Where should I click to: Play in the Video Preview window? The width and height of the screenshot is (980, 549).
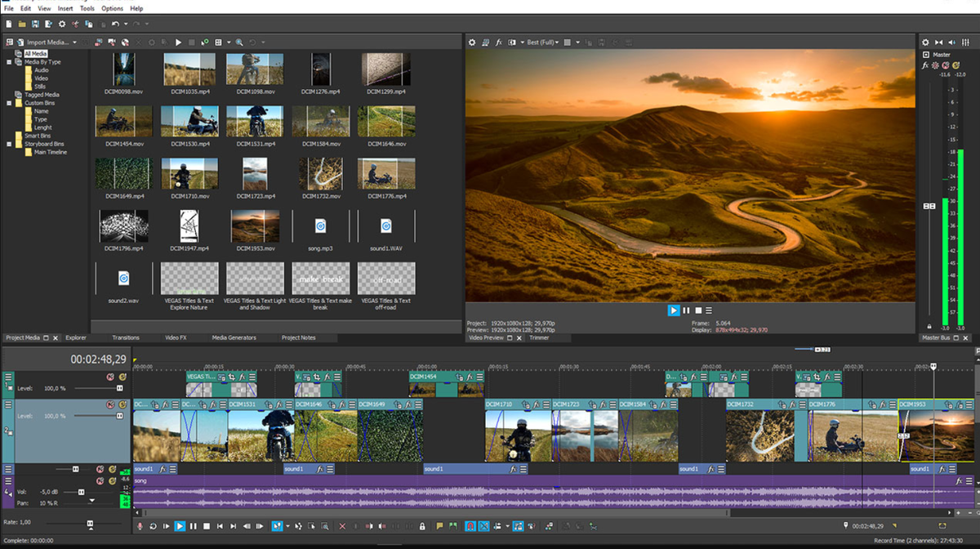[x=674, y=310]
